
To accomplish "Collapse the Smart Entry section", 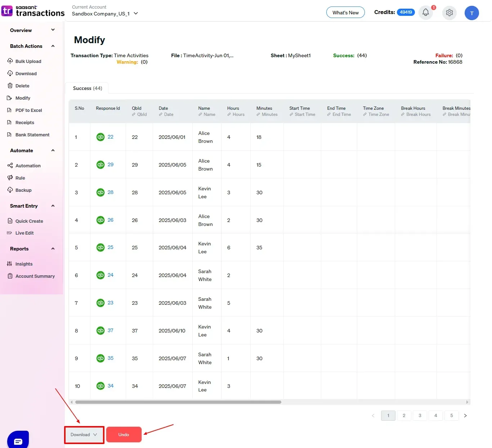I will [x=53, y=205].
